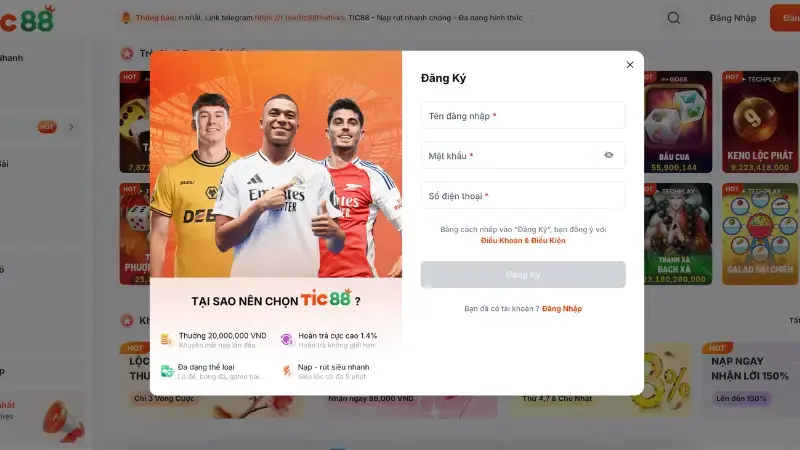Open the search magnifier icon in header
Image resolution: width=800 pixels, height=450 pixels.
pos(673,18)
